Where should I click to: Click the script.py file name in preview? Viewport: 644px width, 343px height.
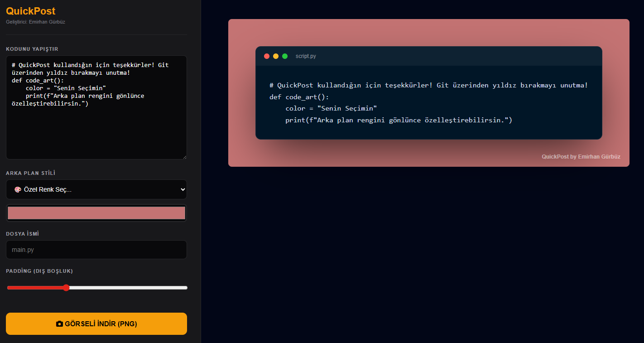click(x=306, y=56)
